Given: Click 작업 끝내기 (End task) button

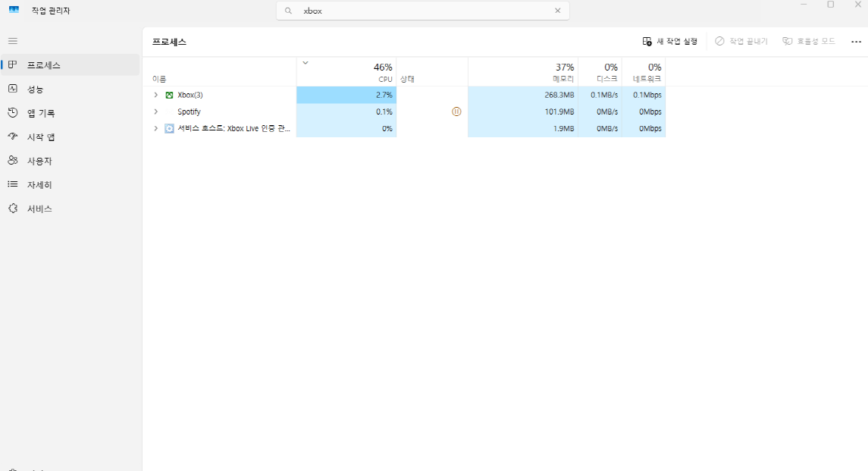Looking at the screenshot, I should pyautogui.click(x=741, y=42).
